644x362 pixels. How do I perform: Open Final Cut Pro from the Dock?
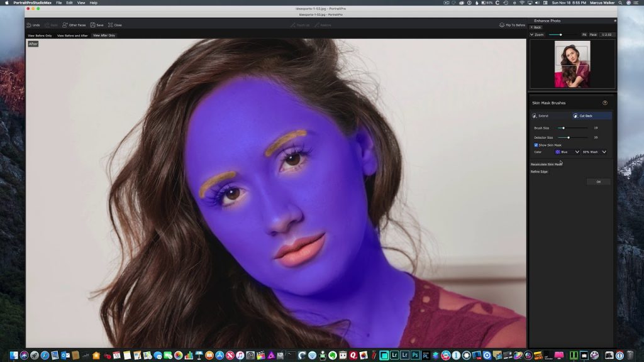(x=260, y=356)
